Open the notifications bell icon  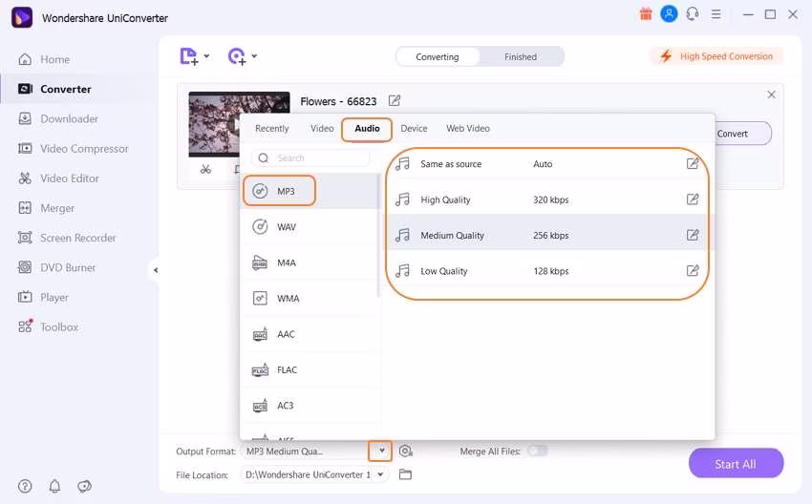(x=54, y=487)
